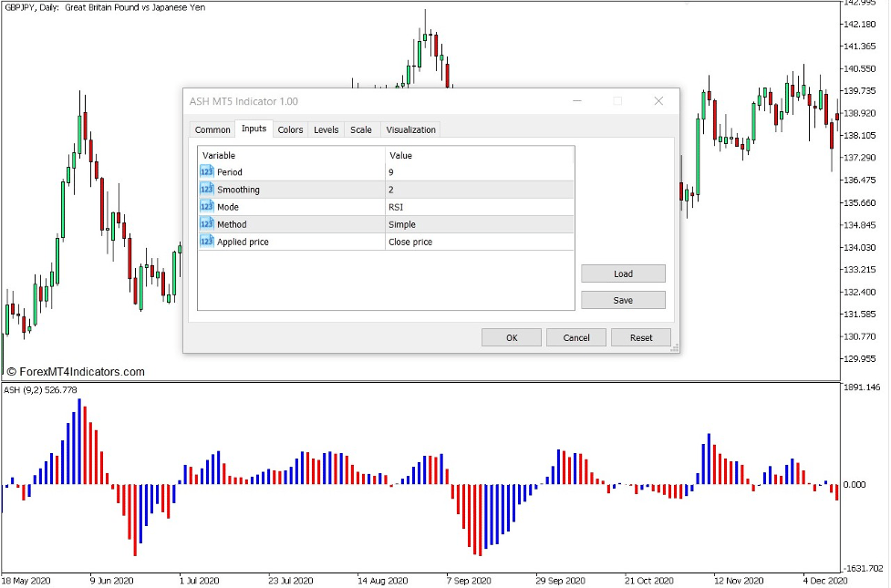891x588 pixels.
Task: Switch to the Visualization tab
Action: (410, 129)
